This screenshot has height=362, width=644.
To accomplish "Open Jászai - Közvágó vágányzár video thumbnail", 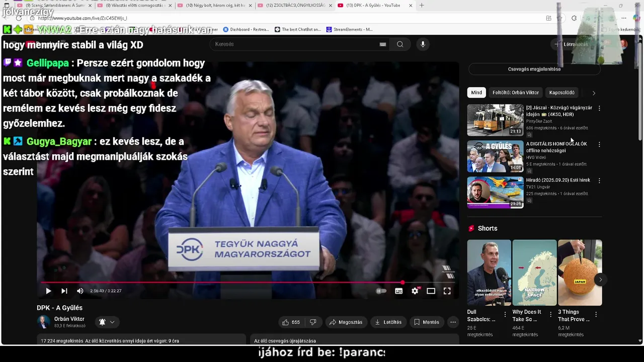I will [495, 120].
